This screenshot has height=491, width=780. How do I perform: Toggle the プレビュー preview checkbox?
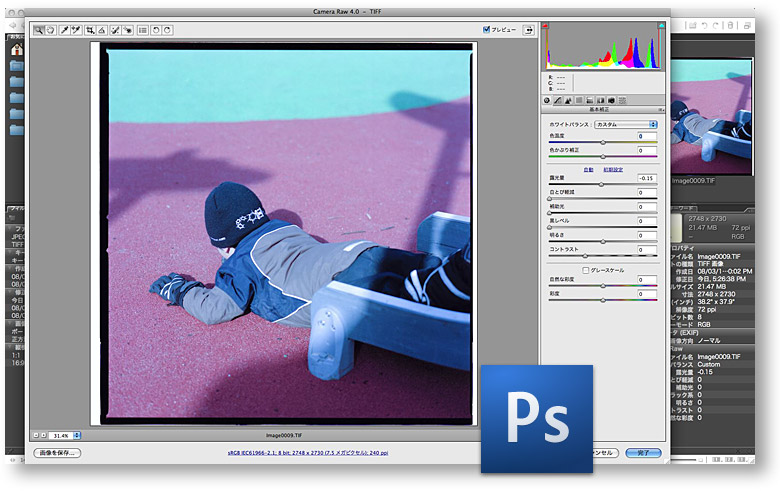click(x=486, y=30)
